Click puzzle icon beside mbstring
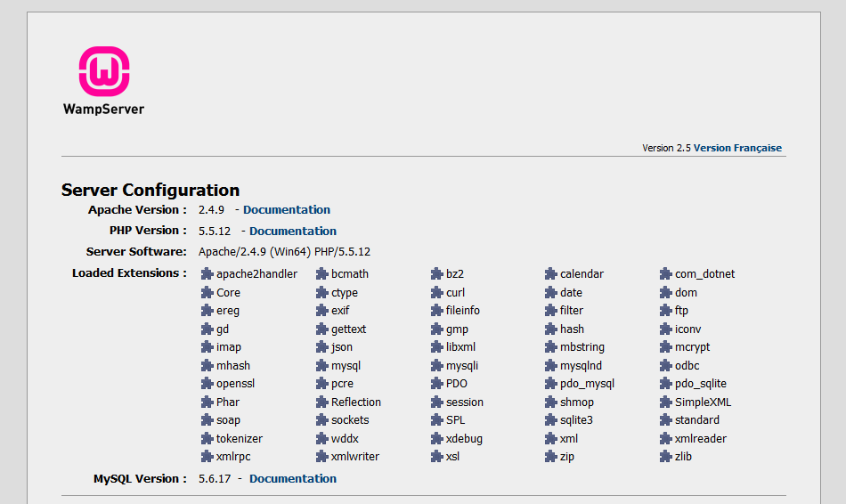Image resolution: width=846 pixels, height=504 pixels. coord(551,347)
